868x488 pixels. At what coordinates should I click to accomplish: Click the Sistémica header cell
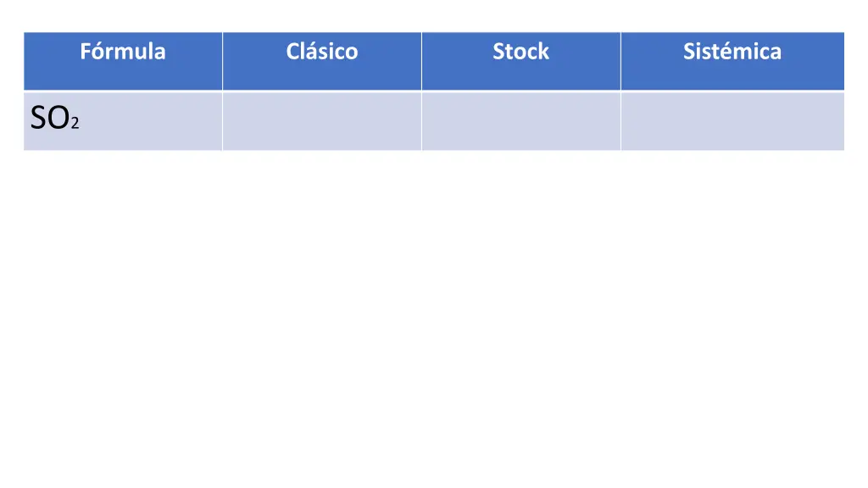(732, 61)
